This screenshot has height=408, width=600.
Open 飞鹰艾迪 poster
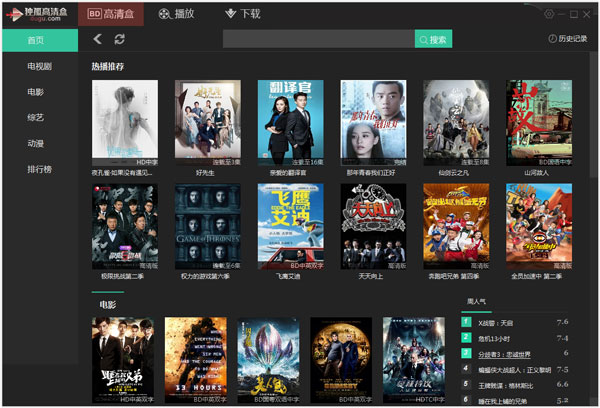(290, 227)
